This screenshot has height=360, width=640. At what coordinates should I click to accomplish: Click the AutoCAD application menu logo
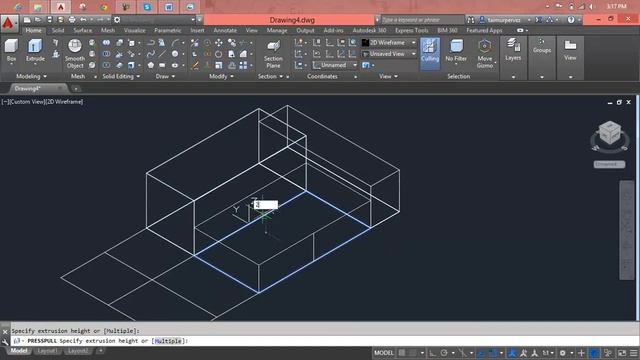pos(9,23)
